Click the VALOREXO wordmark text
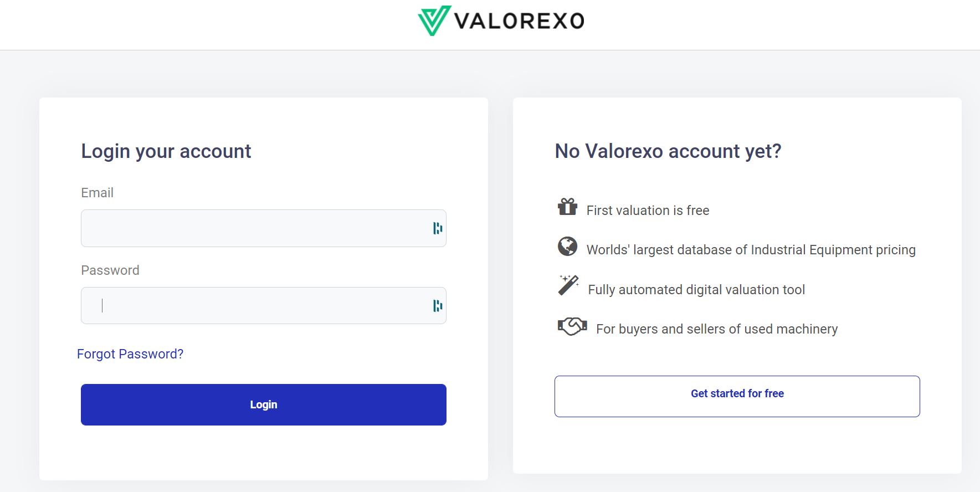The height and width of the screenshot is (492, 980). [x=519, y=22]
